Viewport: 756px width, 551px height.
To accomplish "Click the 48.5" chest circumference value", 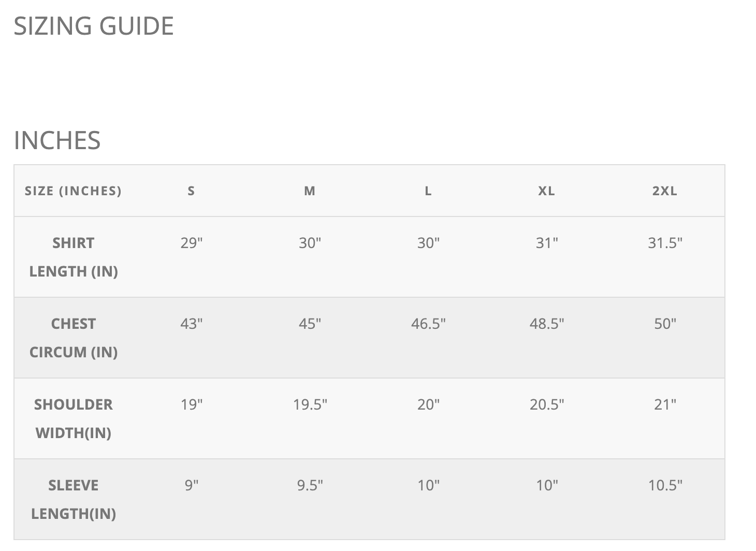I will [547, 324].
